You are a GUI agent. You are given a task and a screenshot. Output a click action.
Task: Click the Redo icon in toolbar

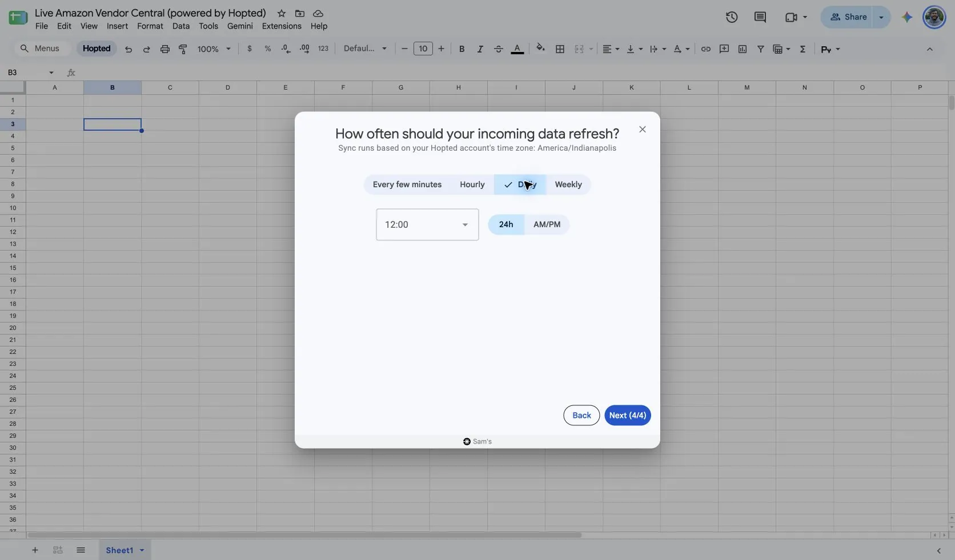coord(147,49)
